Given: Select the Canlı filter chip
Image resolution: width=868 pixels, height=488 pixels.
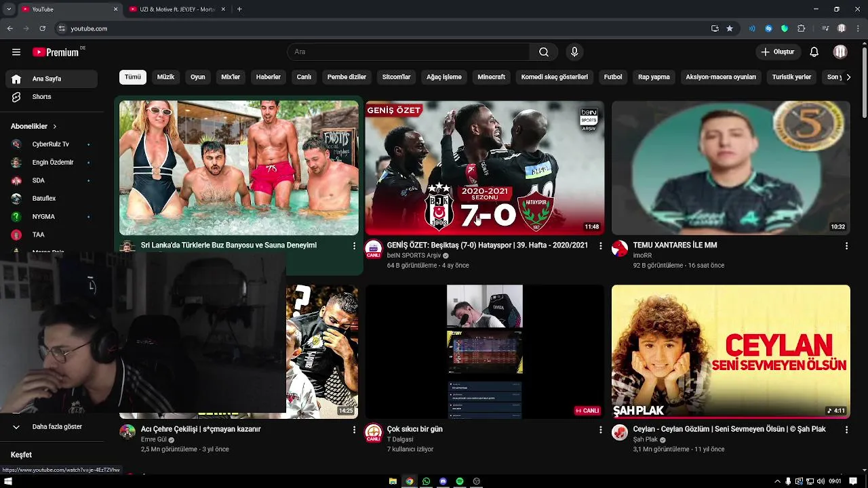Looking at the screenshot, I should (304, 77).
